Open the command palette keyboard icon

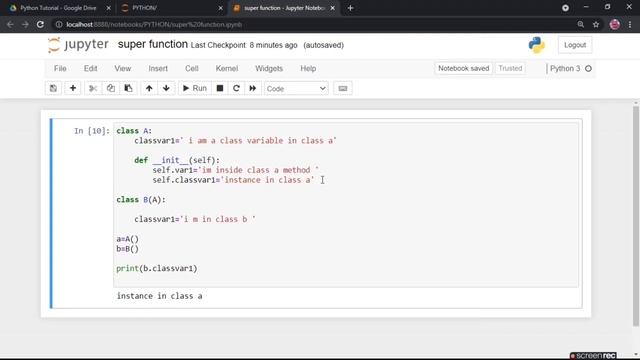click(x=342, y=88)
